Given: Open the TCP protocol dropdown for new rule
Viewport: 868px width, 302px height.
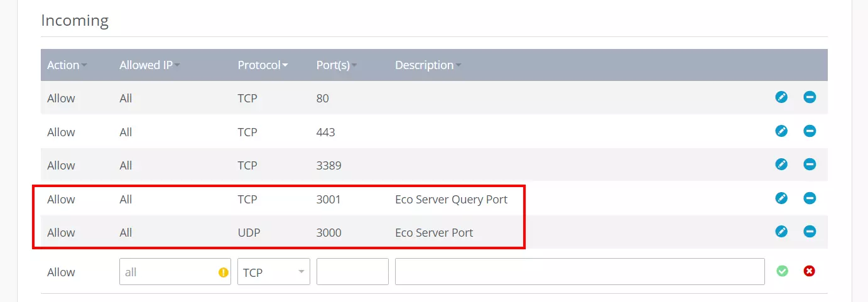Looking at the screenshot, I should pos(274,272).
